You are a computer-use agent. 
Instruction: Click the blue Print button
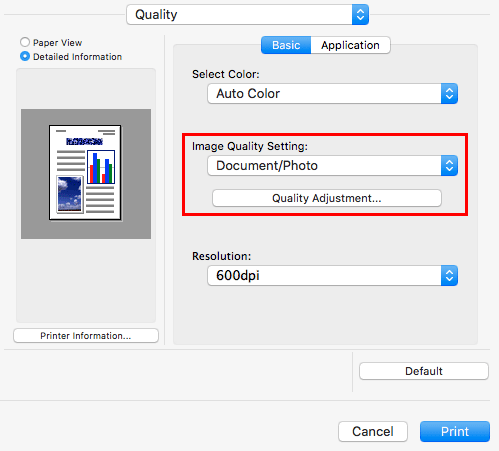455,432
